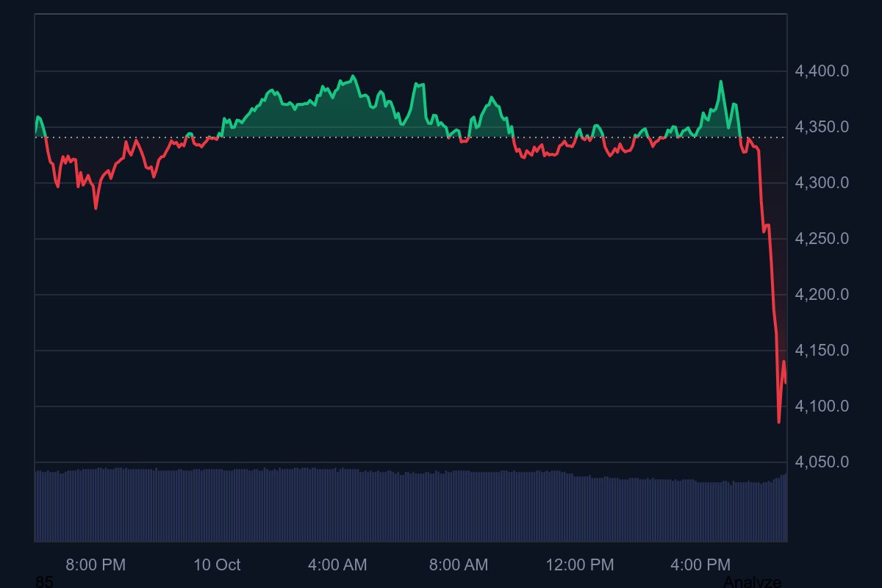Click the 4,250.0 price axis label
The image size is (882, 588).
pyautogui.click(x=822, y=239)
